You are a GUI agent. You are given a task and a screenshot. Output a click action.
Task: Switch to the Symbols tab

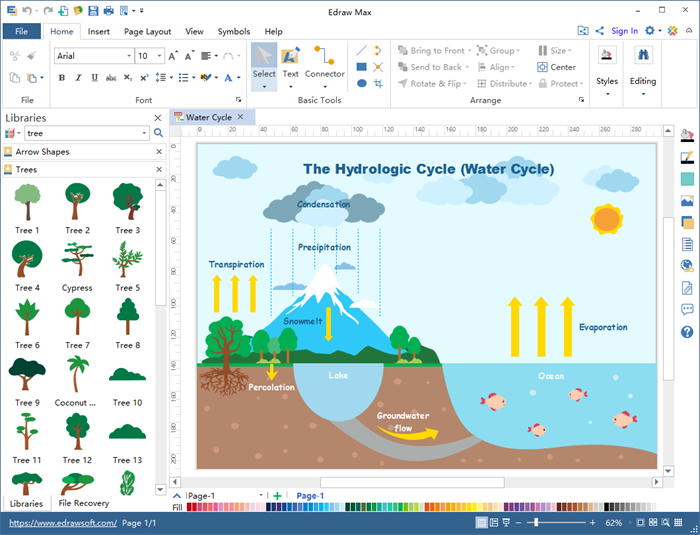click(x=234, y=31)
